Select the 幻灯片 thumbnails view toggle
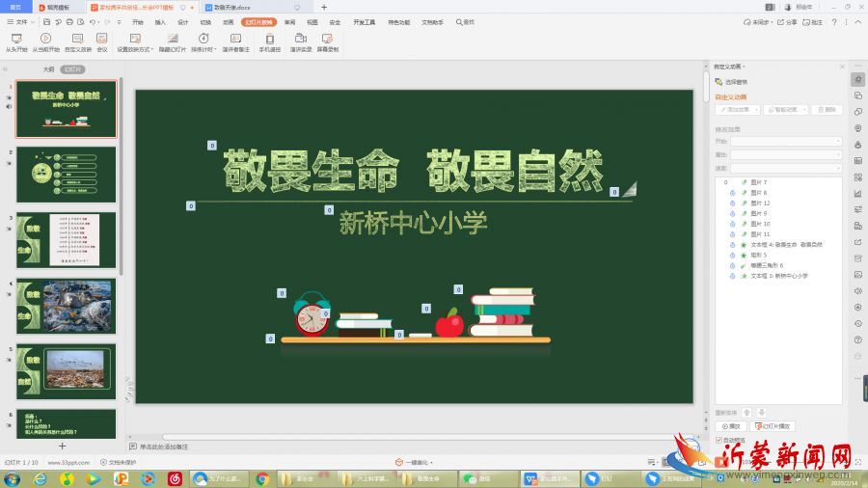The height and width of the screenshot is (488, 868). (x=73, y=69)
